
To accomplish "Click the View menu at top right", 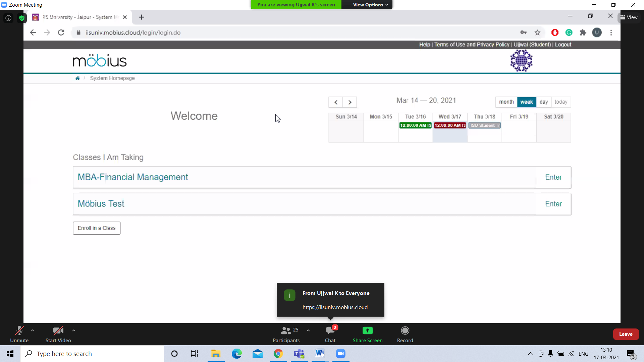I will 629,17.
